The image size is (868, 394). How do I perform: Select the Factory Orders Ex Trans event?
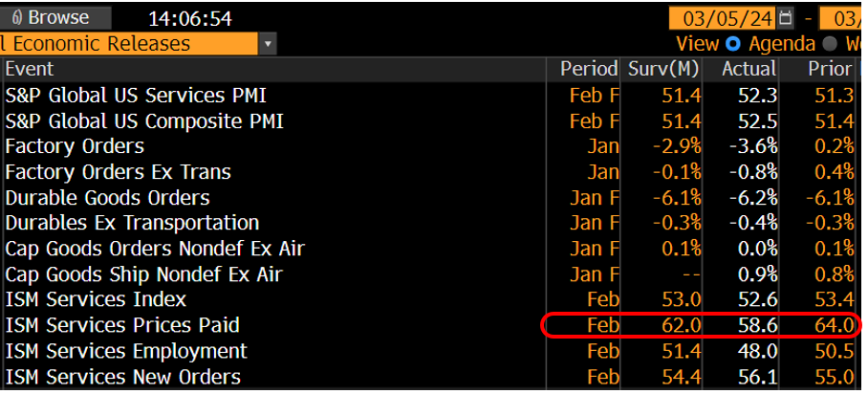pos(118,172)
